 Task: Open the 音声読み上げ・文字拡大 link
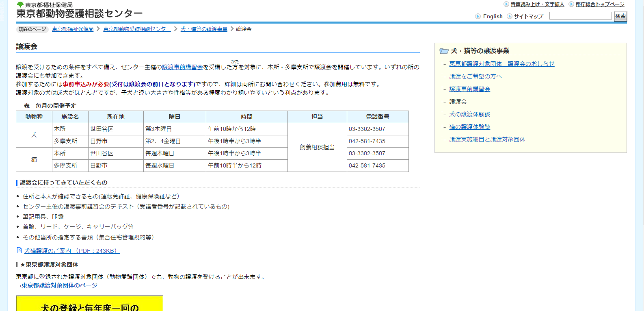tap(537, 4)
